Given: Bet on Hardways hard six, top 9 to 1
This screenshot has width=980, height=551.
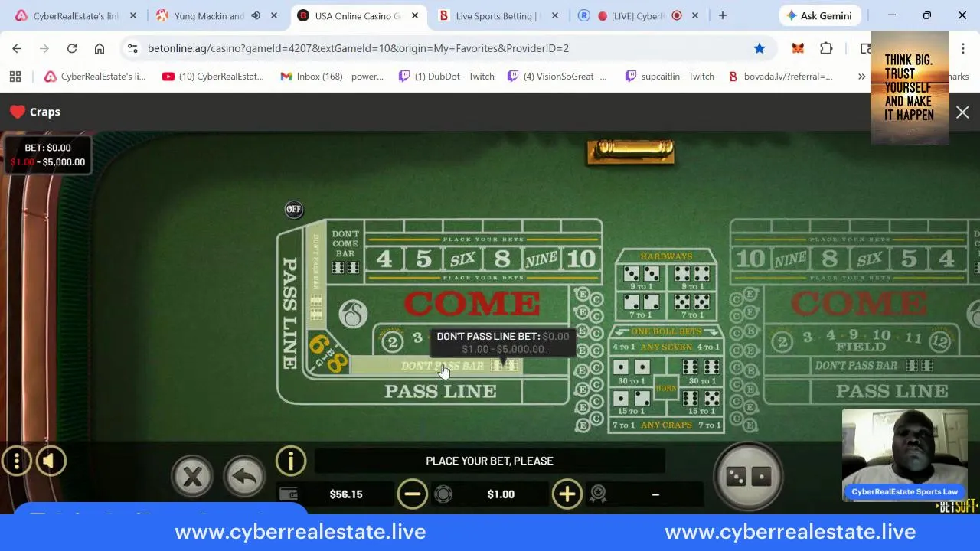Looking at the screenshot, I should 642,279.
